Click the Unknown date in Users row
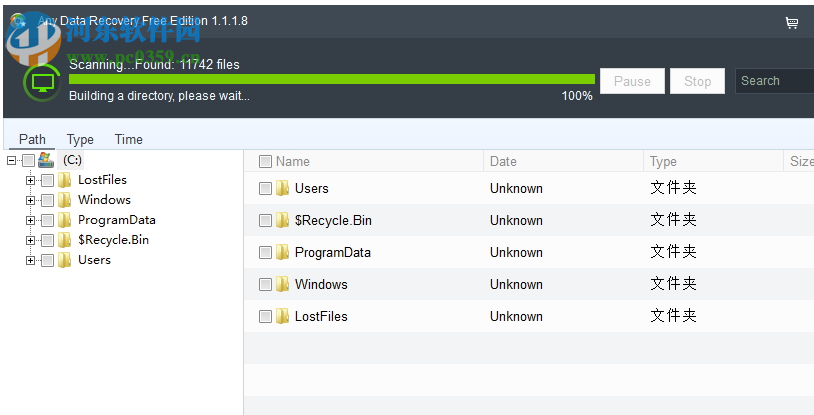The image size is (814, 415). tap(516, 189)
